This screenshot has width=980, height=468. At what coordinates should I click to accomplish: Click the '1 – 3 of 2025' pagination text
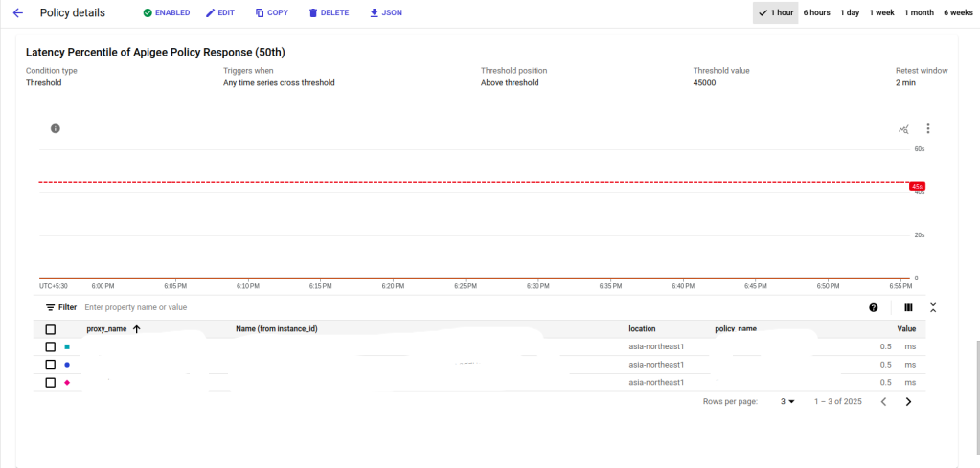point(837,402)
